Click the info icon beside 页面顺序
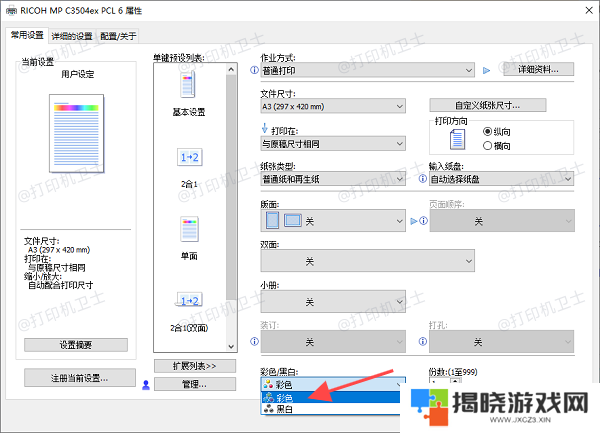600x433 pixels. point(424,221)
